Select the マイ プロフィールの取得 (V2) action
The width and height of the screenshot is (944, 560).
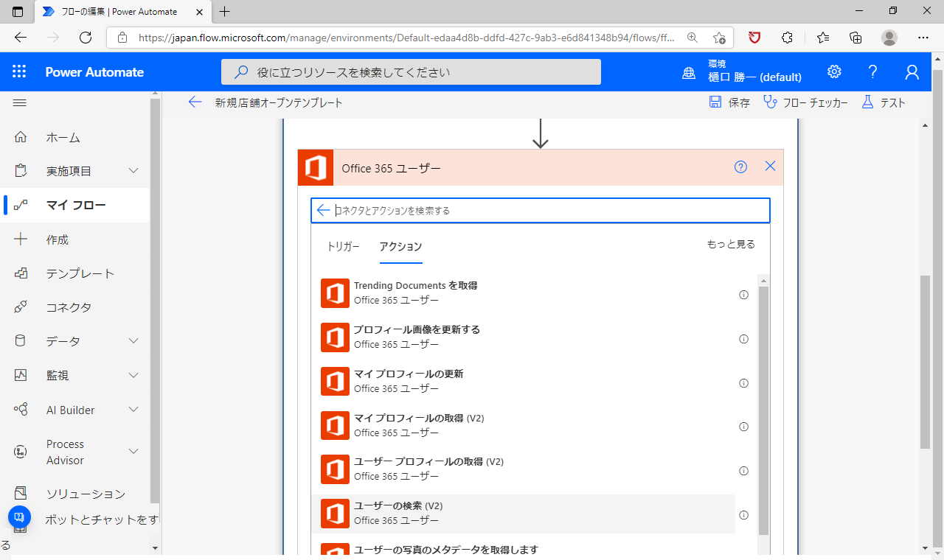pyautogui.click(x=523, y=425)
